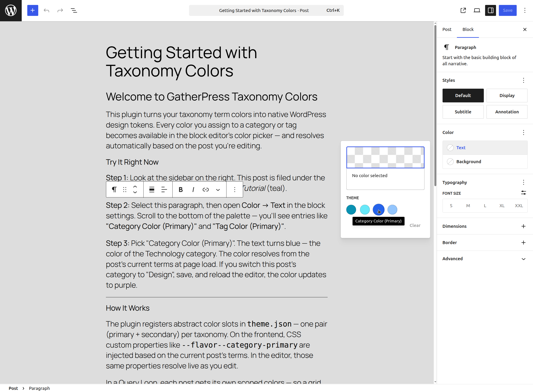Apply the Display block style

pos(507,95)
